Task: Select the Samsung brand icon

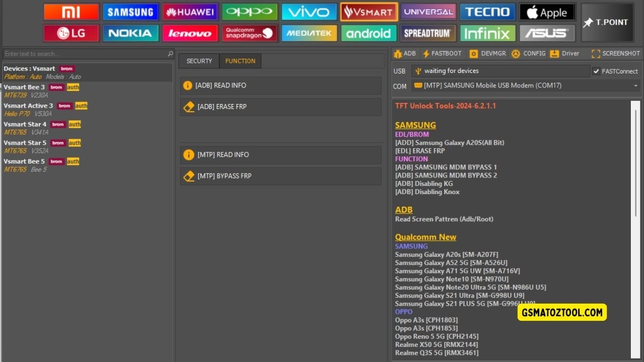Action: point(130,12)
